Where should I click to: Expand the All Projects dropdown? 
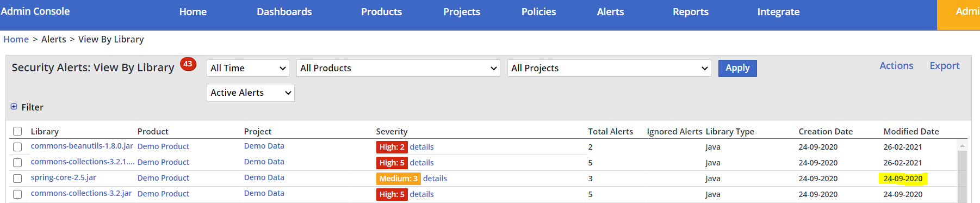pos(609,68)
